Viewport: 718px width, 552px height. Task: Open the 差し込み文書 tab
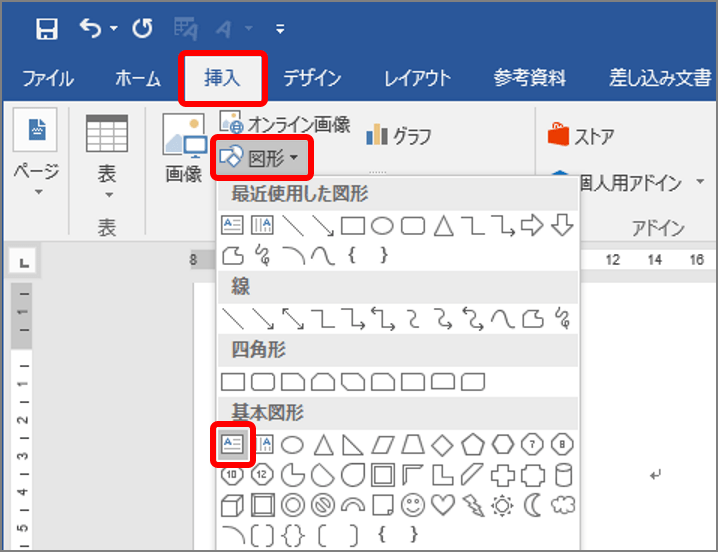click(x=660, y=78)
